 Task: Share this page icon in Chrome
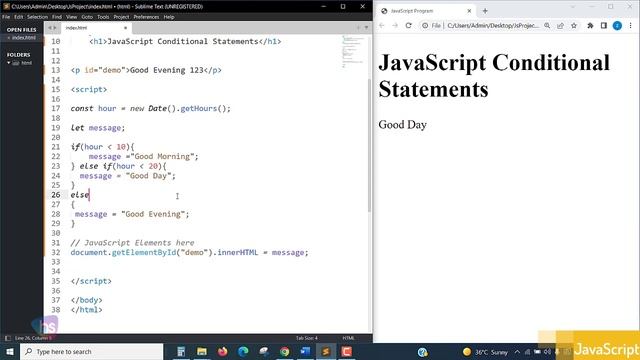coord(560,25)
